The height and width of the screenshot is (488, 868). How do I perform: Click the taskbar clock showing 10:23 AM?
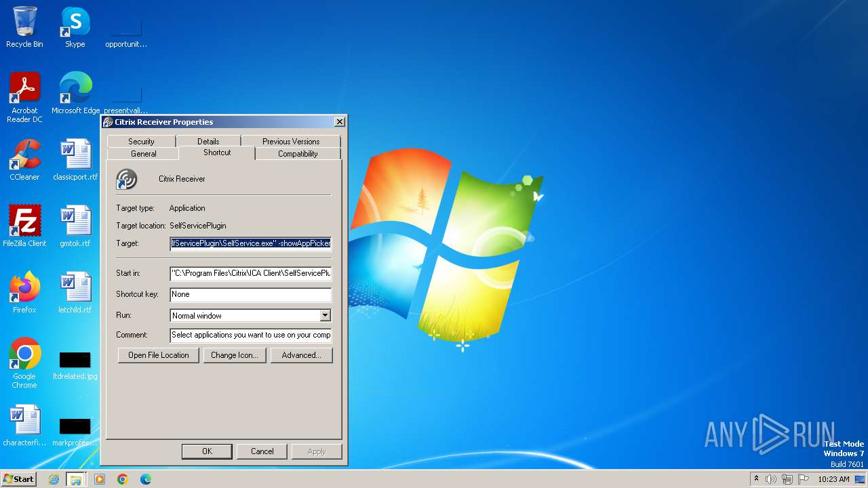click(x=833, y=479)
